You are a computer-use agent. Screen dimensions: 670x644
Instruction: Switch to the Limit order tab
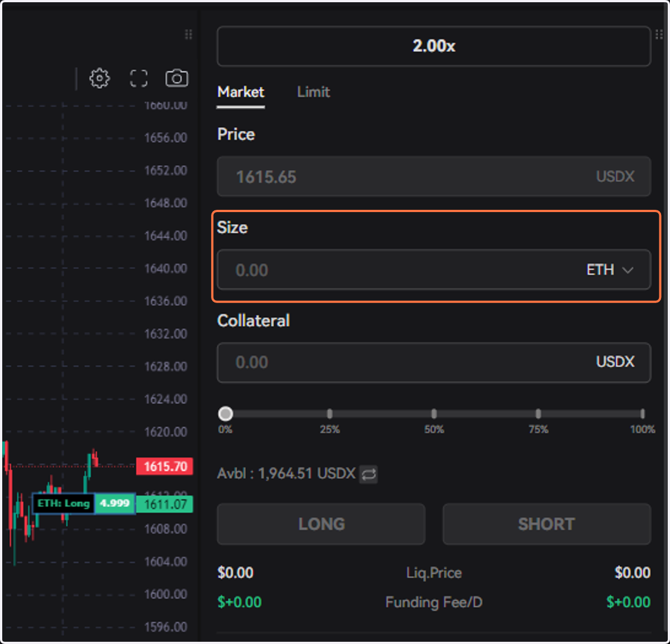313,92
